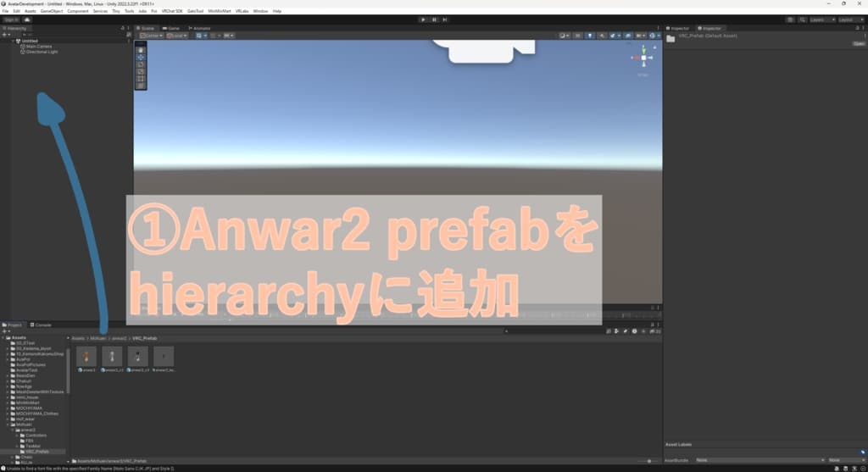Toggle the Hierarchy lock icon
This screenshot has width=868, height=472.
[x=123, y=28]
